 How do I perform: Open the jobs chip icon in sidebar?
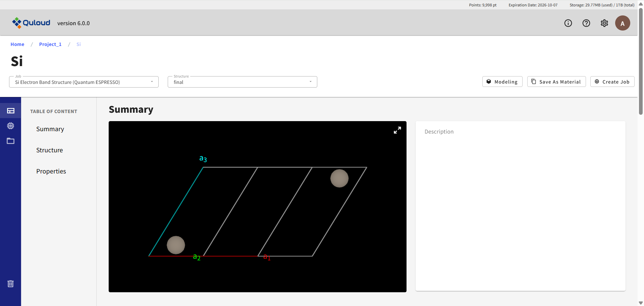11,126
